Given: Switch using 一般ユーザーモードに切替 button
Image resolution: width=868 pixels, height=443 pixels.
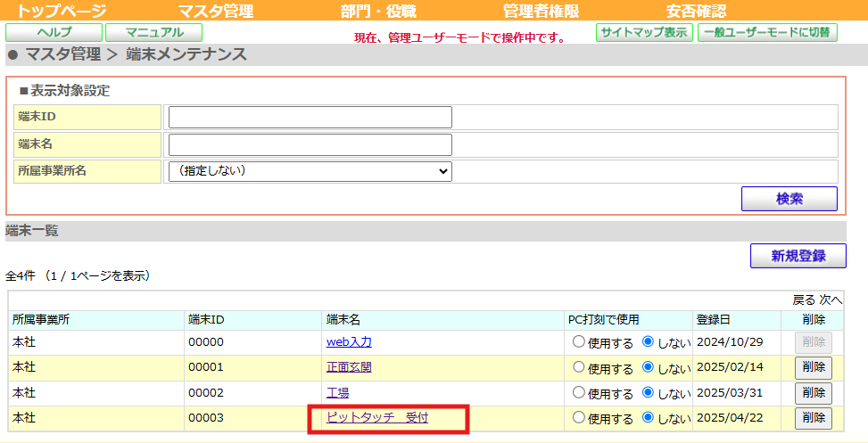Looking at the screenshot, I should [767, 33].
